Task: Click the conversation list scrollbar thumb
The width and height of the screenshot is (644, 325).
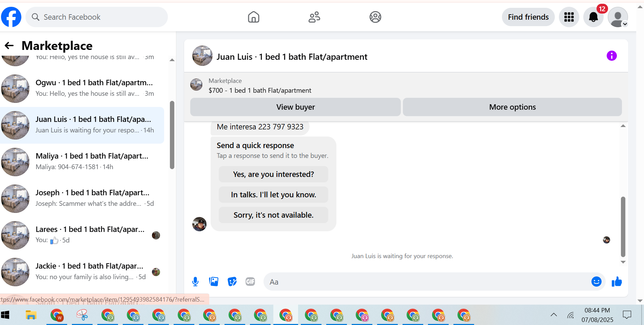Action: click(172, 135)
